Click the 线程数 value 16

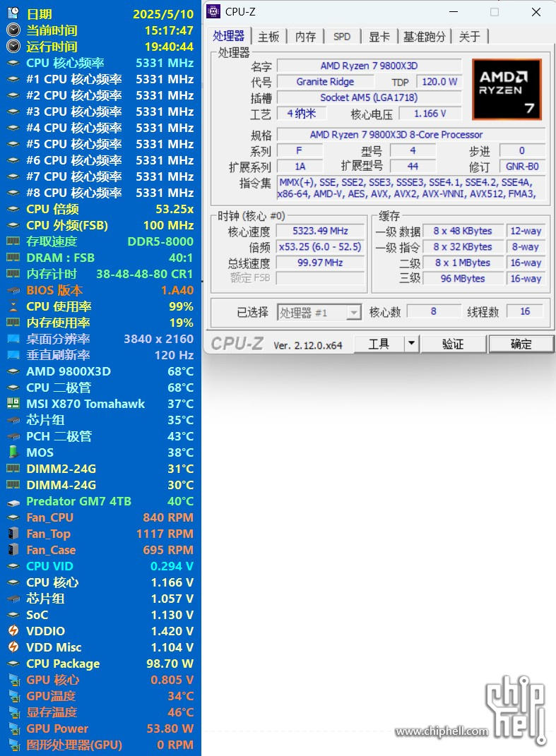coord(525,312)
